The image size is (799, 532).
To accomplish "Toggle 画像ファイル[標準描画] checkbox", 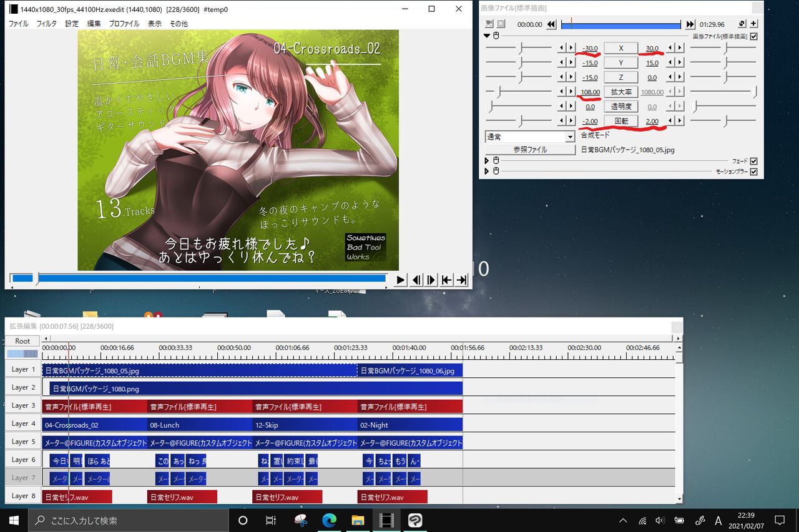I will pos(754,36).
